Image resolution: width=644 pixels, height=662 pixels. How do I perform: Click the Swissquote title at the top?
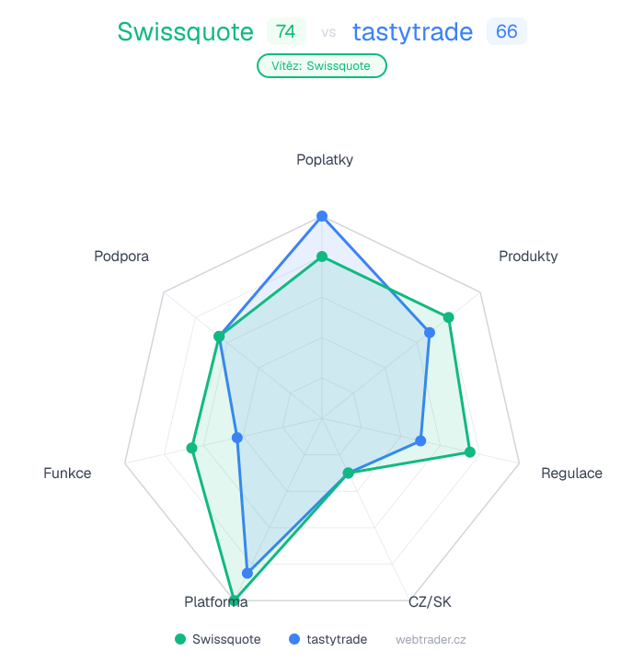pos(185,32)
